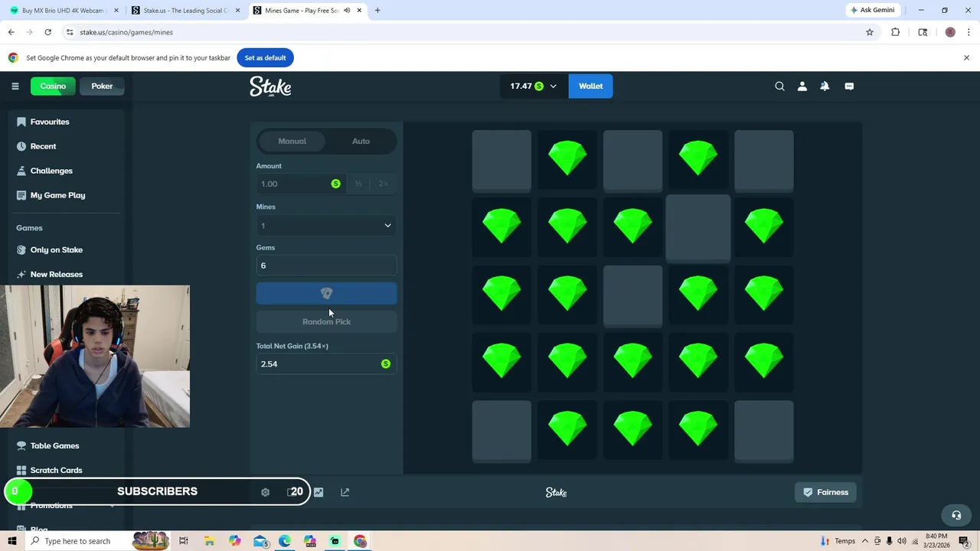
Task: Click the Gems count field
Action: pos(326,266)
